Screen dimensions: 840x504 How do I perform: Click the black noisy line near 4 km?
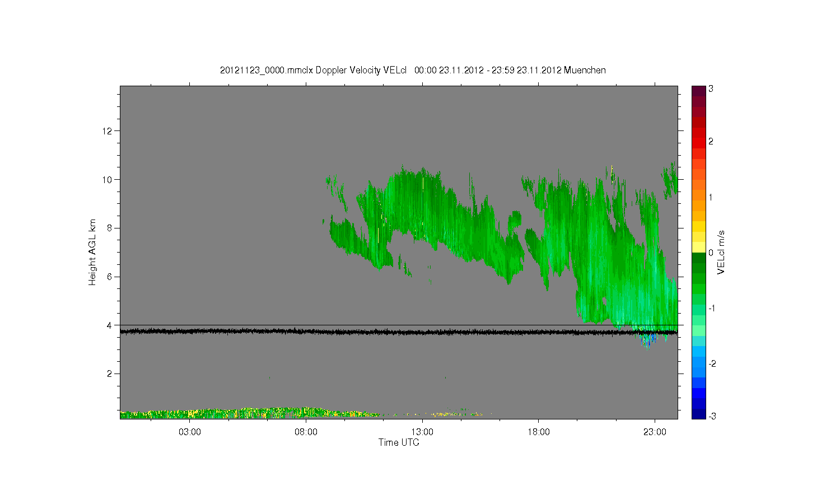[399, 332]
